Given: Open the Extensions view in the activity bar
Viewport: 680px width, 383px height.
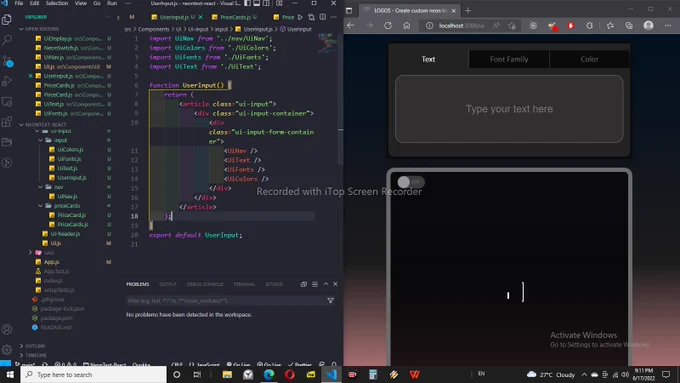Looking at the screenshot, I should coord(7,122).
